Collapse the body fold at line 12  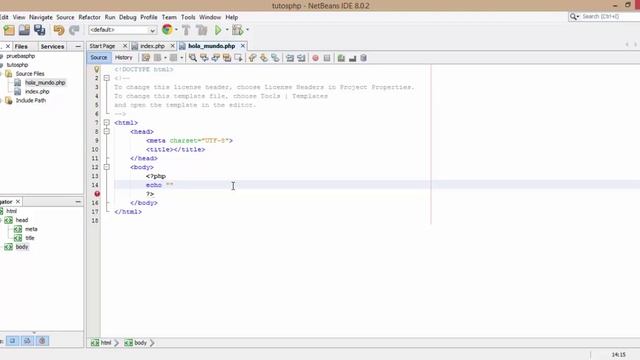(x=107, y=167)
